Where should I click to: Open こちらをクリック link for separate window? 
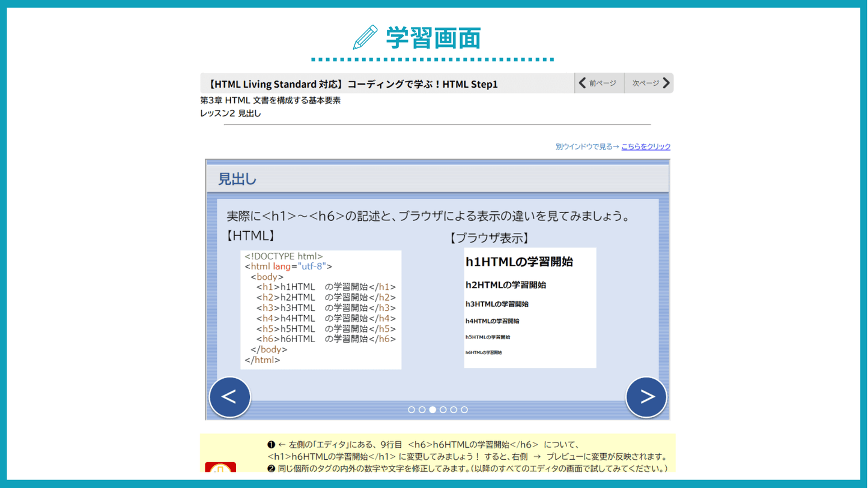(x=646, y=146)
